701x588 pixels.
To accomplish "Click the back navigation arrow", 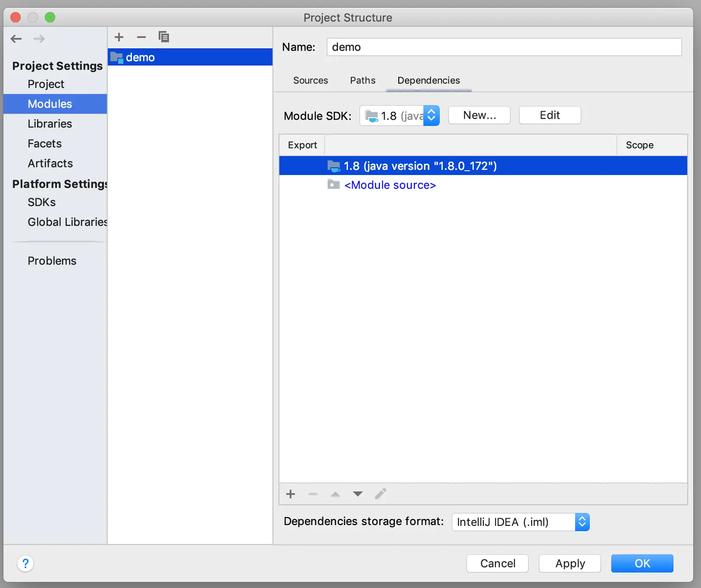I will 16,39.
